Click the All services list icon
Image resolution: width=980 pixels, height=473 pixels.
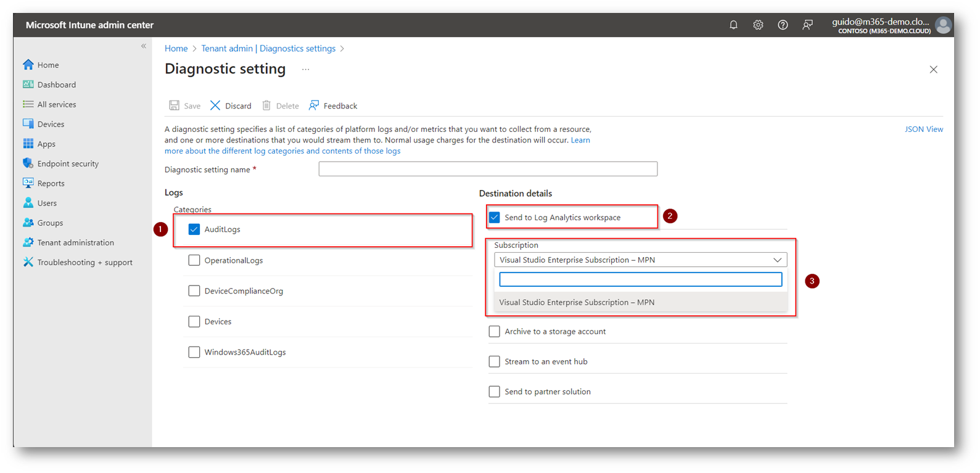pyautogui.click(x=28, y=104)
